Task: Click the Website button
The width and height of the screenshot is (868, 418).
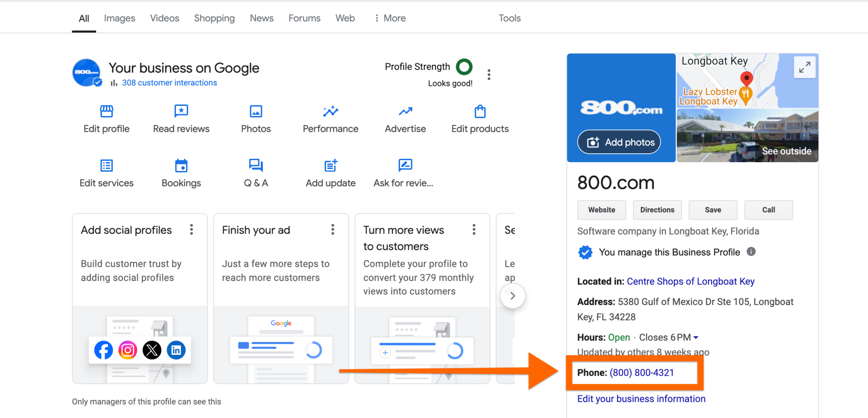Action: 601,210
